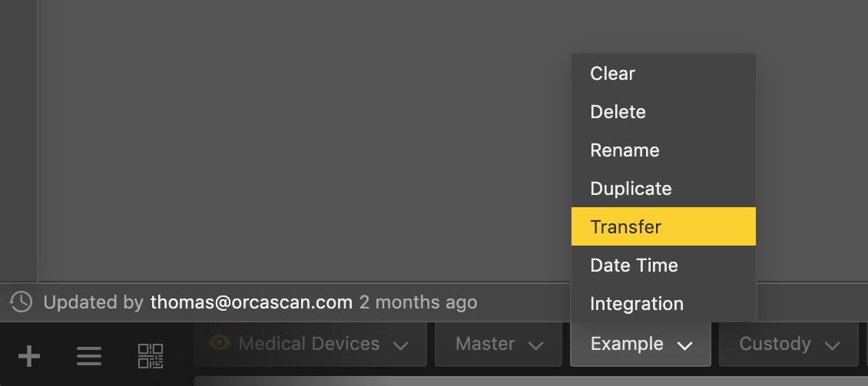Screen dimensions: 868x386
Task: Expand the Medical Devices tab chevron
Action: pos(400,345)
